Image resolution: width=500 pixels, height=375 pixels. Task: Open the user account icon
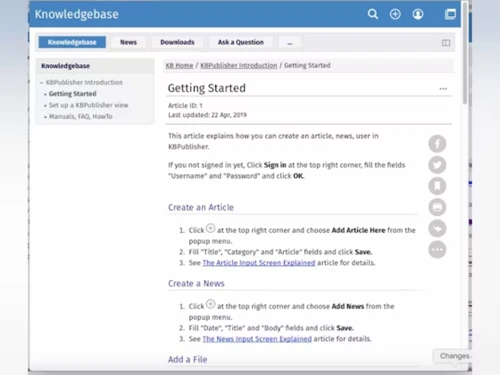[x=418, y=14]
